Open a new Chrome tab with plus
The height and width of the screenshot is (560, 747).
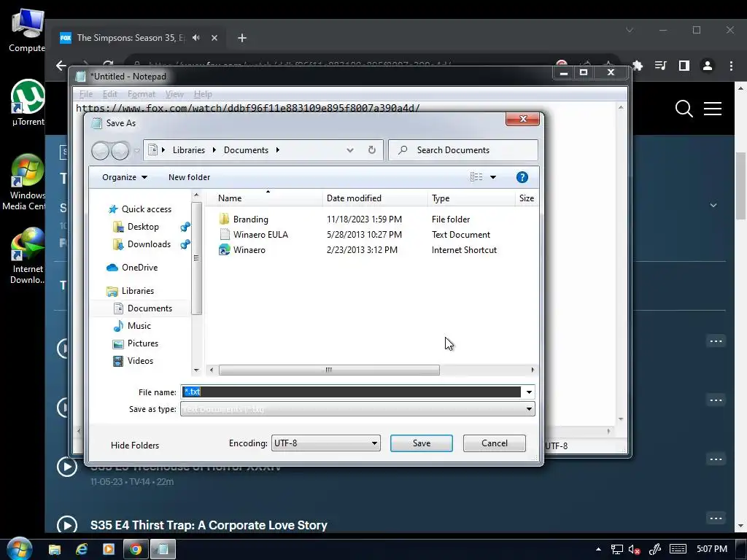[x=242, y=38]
